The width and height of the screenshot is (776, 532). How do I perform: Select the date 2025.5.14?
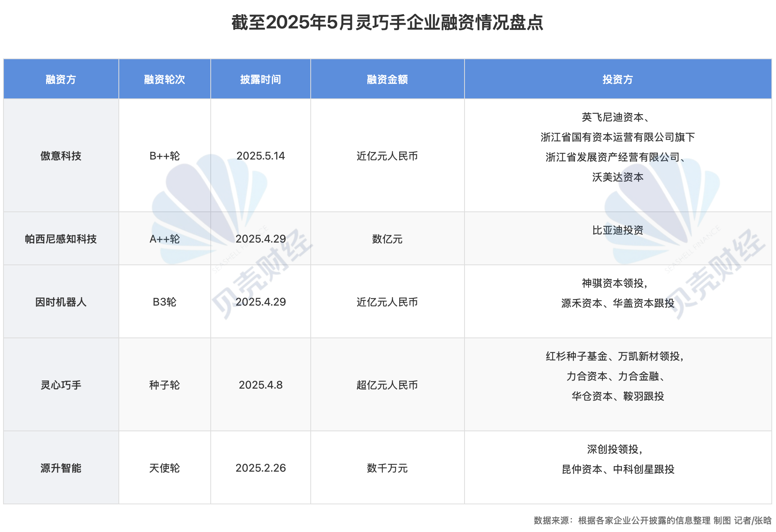[261, 156]
